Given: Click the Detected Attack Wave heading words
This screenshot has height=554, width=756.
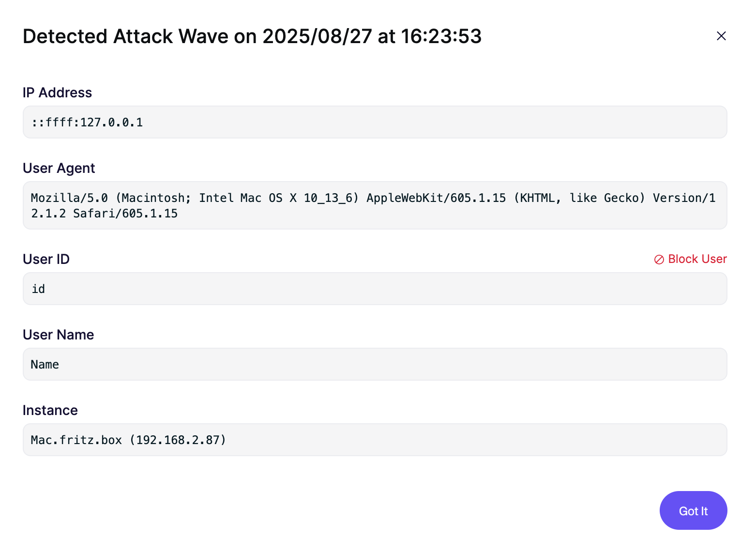Looking at the screenshot, I should pyautogui.click(x=125, y=36).
